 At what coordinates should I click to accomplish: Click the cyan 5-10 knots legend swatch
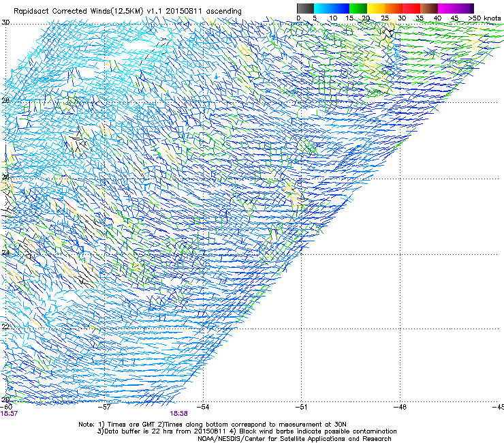(x=323, y=8)
